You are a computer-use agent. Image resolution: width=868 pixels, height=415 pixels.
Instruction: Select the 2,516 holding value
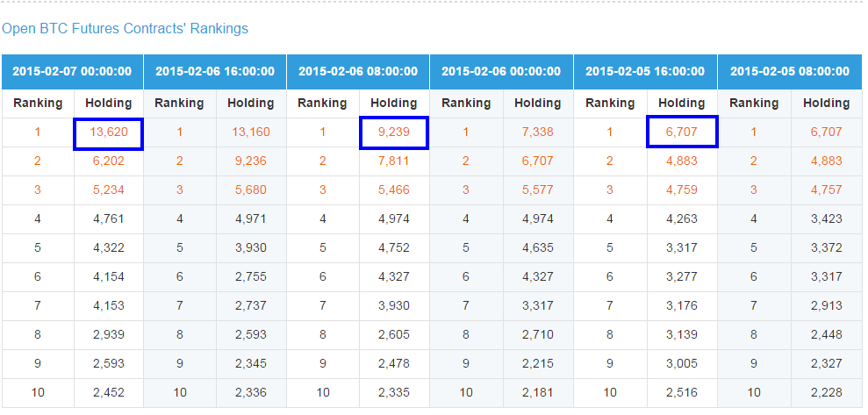(682, 393)
